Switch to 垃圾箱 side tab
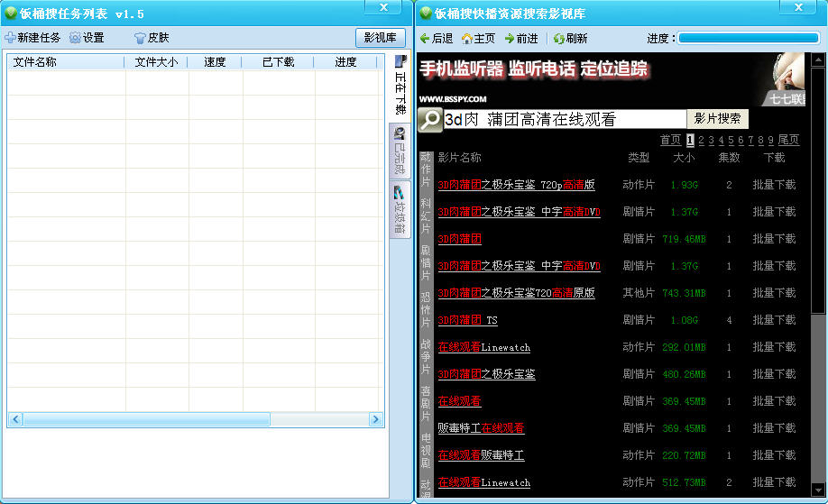 tap(400, 209)
